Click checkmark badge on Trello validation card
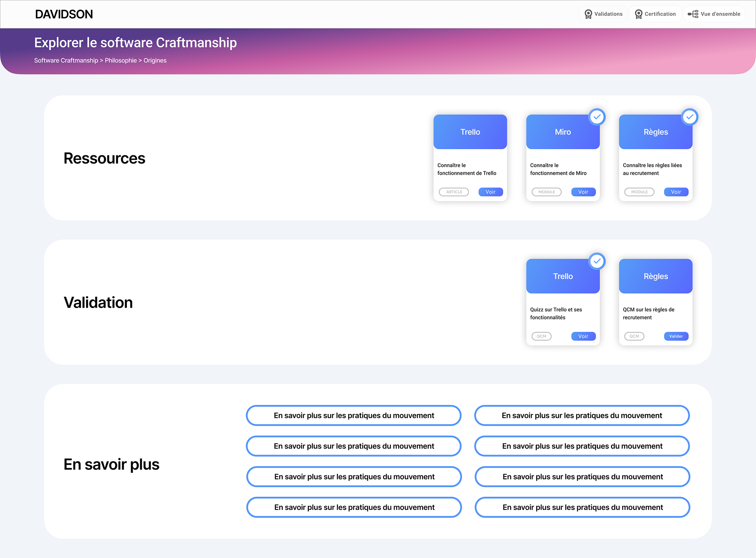The image size is (756, 558). [x=597, y=261]
